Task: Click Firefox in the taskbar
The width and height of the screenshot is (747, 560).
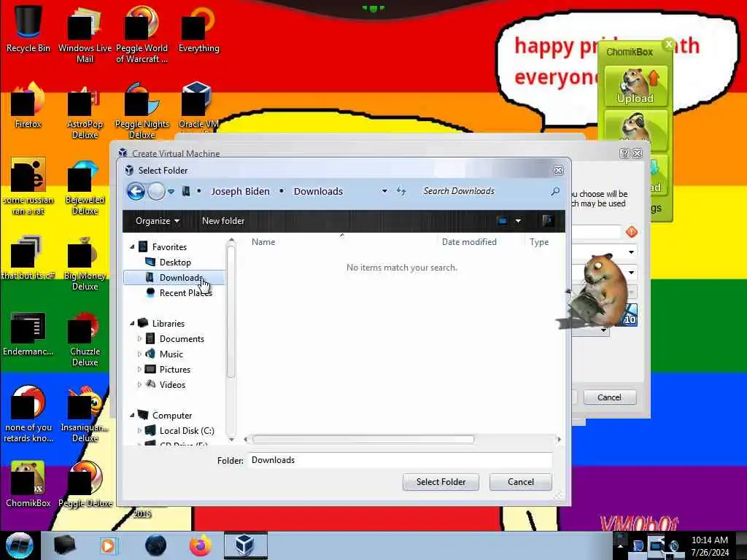Action: 201,545
